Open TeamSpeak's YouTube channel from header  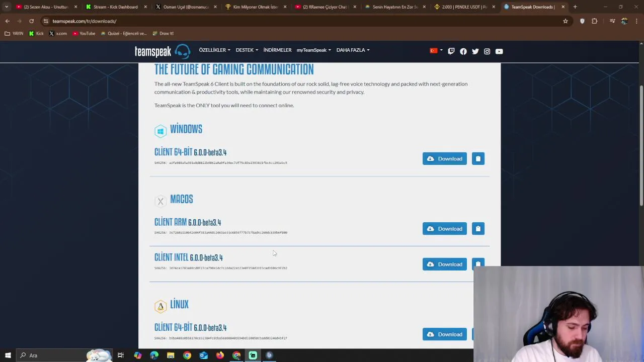(499, 51)
